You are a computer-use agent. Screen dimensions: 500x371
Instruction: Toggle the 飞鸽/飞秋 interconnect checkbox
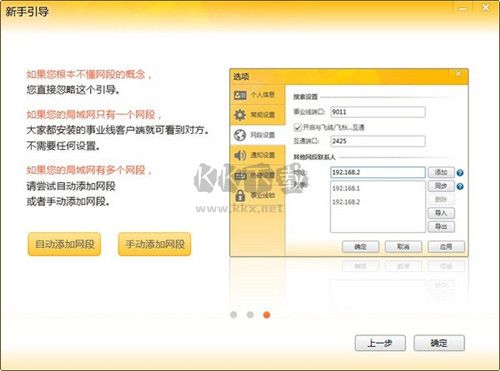[297, 127]
